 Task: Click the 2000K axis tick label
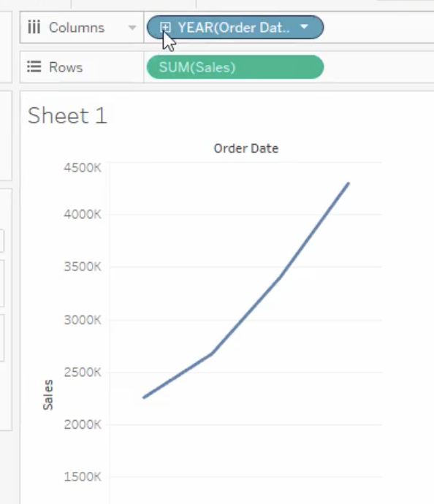point(83,424)
